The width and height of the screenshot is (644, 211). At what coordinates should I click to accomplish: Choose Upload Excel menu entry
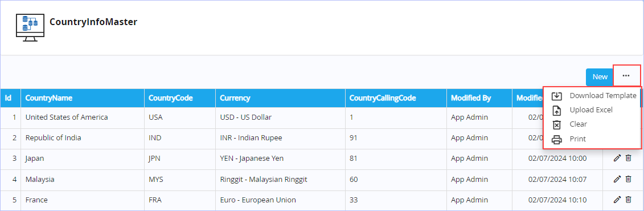pos(591,110)
